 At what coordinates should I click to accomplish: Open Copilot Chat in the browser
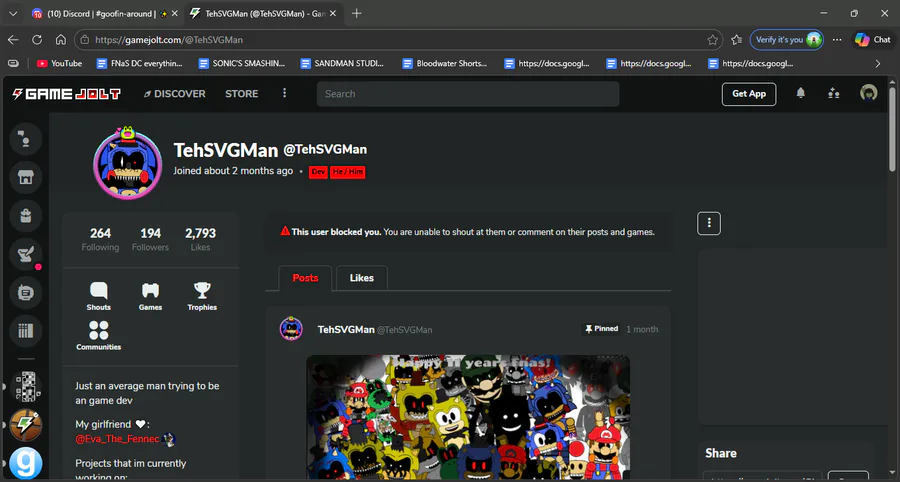pyautogui.click(x=872, y=40)
